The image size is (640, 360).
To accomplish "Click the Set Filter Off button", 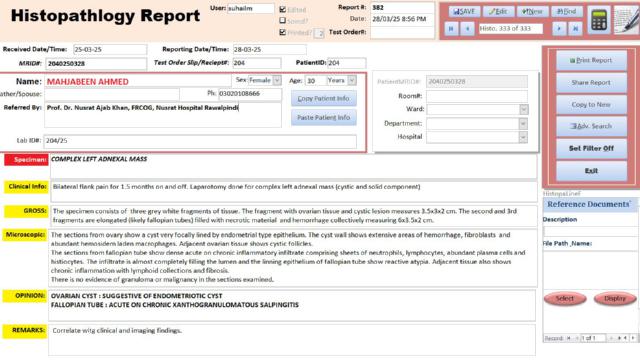I will pyautogui.click(x=591, y=149).
